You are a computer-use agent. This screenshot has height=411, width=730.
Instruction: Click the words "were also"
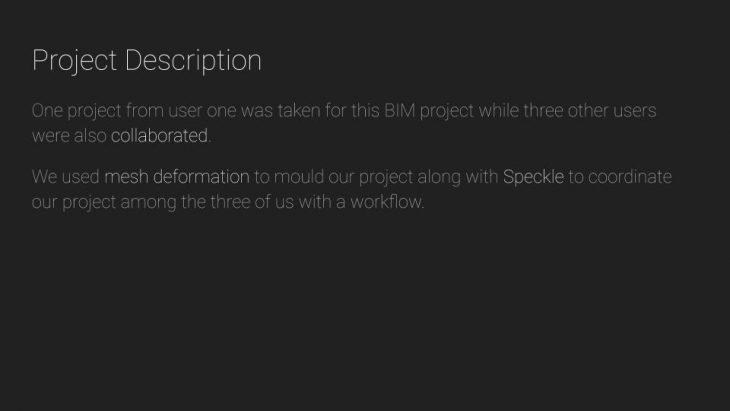coord(68,135)
